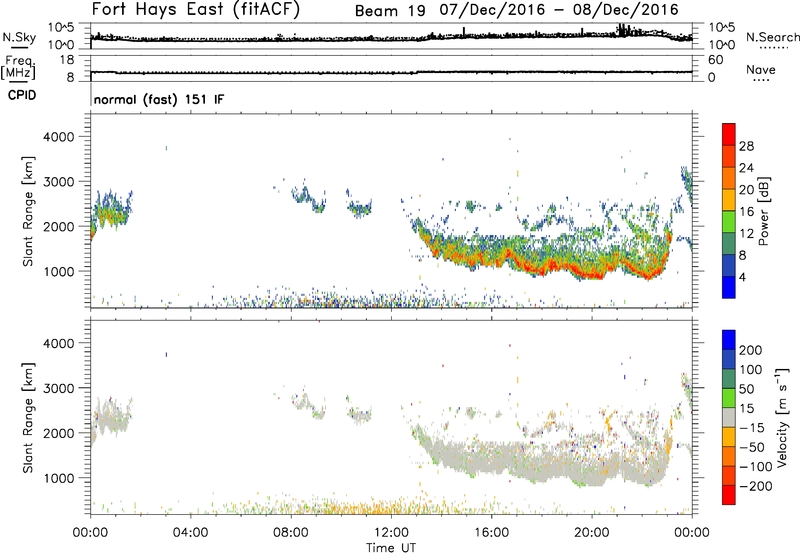Click the "24" Power colorbar label

tap(746, 168)
